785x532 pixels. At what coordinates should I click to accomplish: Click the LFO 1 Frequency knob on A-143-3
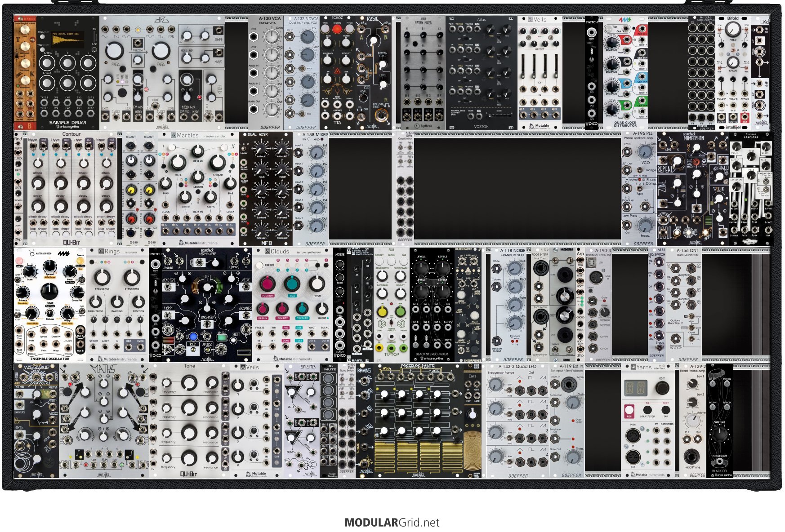click(495, 385)
